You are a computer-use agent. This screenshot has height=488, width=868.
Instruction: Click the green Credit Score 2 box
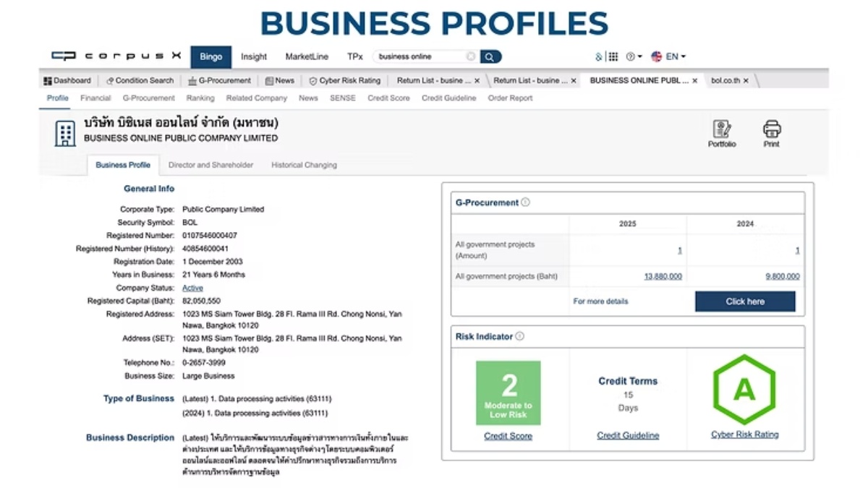pyautogui.click(x=508, y=393)
